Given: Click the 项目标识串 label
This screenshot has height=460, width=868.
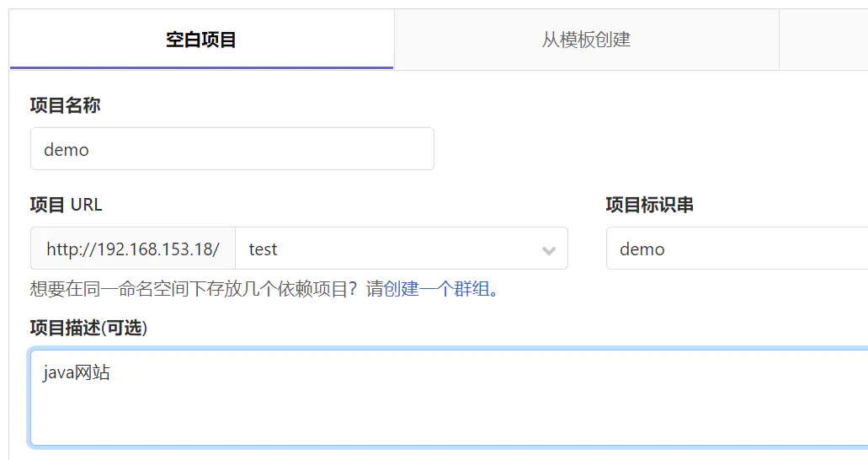Looking at the screenshot, I should point(649,205).
